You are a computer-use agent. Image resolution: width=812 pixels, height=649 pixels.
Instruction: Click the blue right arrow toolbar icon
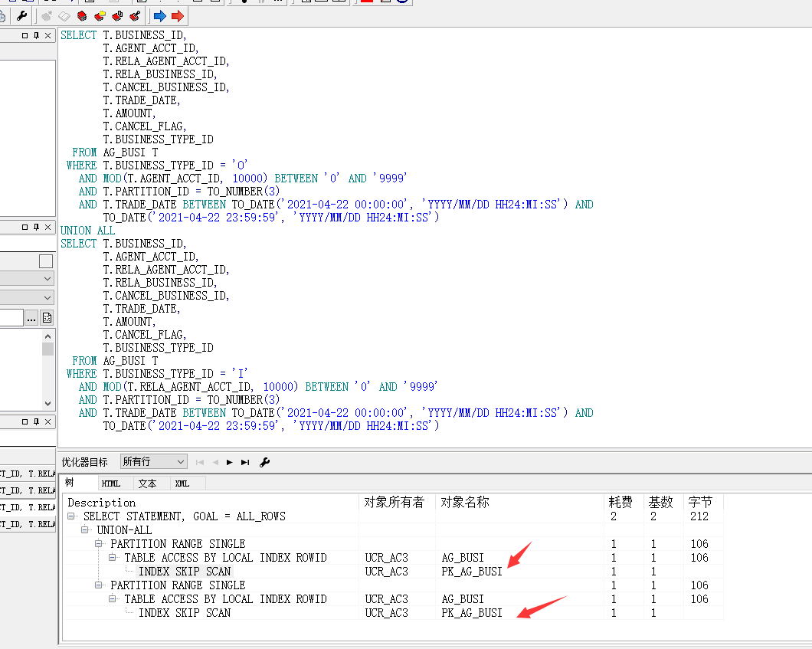[x=160, y=16]
